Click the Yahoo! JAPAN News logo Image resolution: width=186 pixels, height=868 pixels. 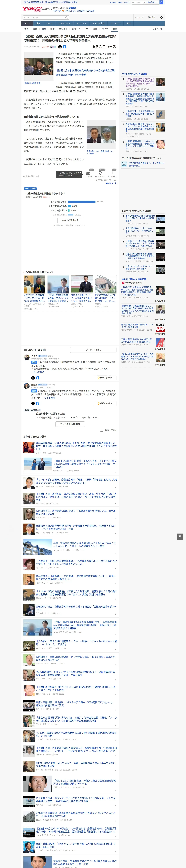coord(37,9)
